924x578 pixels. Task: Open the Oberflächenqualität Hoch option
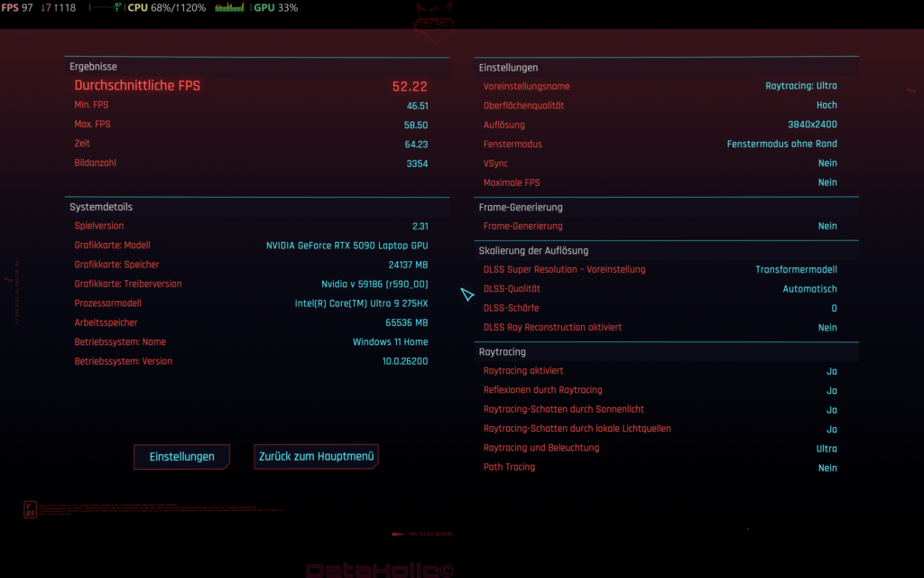point(826,106)
